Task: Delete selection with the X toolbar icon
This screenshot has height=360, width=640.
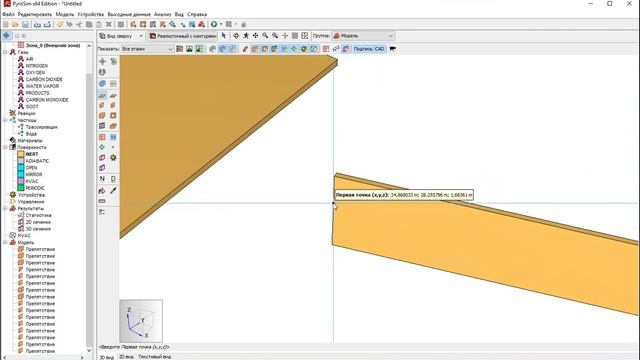Action: pyautogui.click(x=109, y=24)
